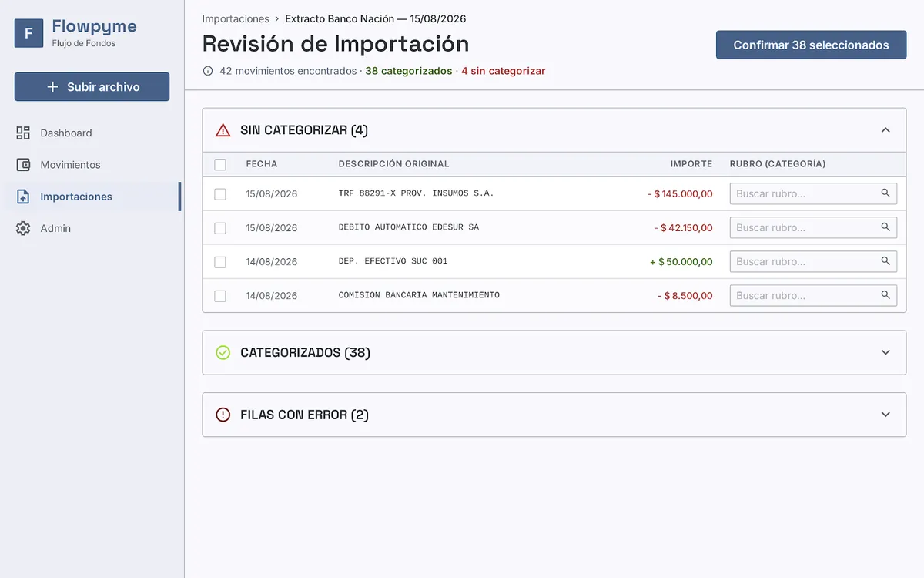Click the green check icon in Categorizados
Screen dimensions: 924x578
(x=223, y=353)
